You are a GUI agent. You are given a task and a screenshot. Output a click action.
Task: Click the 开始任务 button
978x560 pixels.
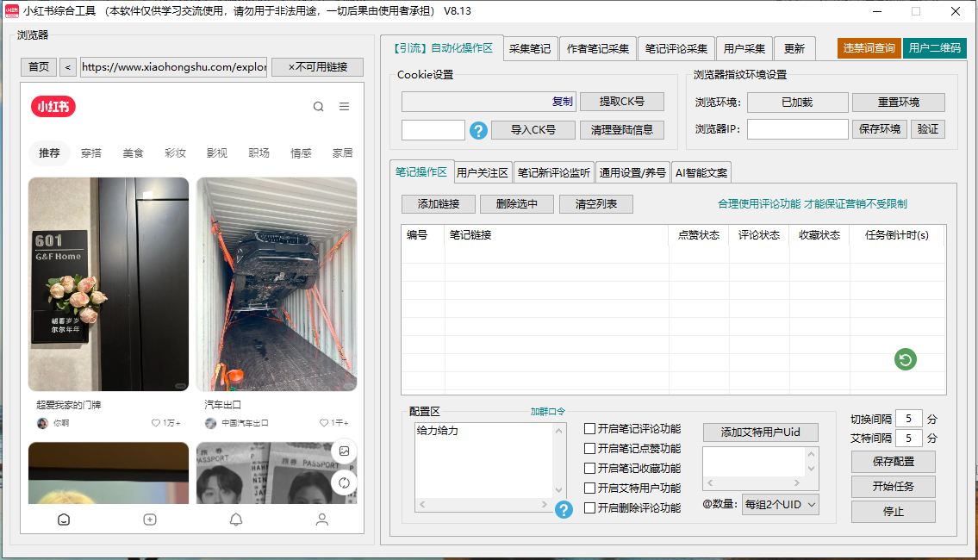point(893,487)
